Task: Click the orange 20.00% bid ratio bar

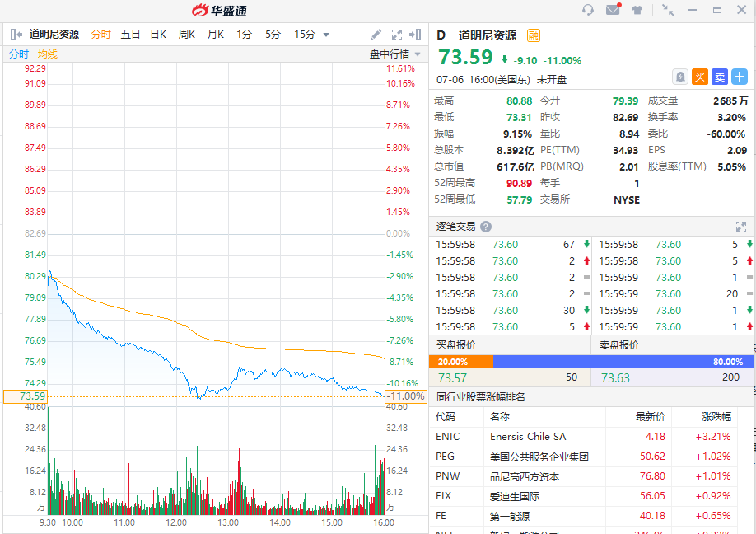Action: click(x=461, y=362)
